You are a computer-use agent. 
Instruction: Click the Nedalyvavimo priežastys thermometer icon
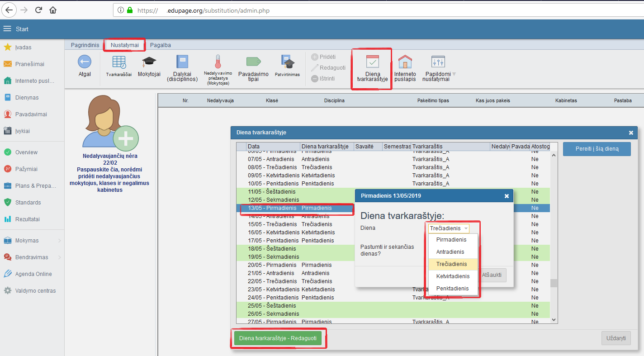click(218, 62)
